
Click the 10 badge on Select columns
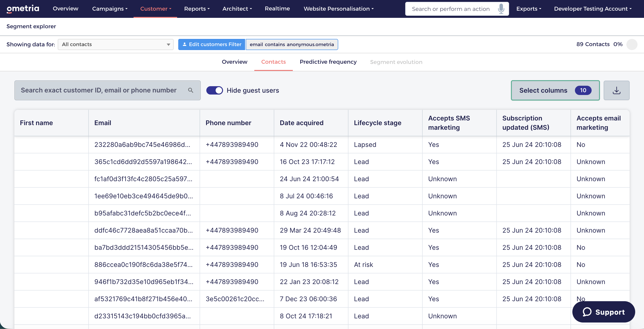(583, 90)
